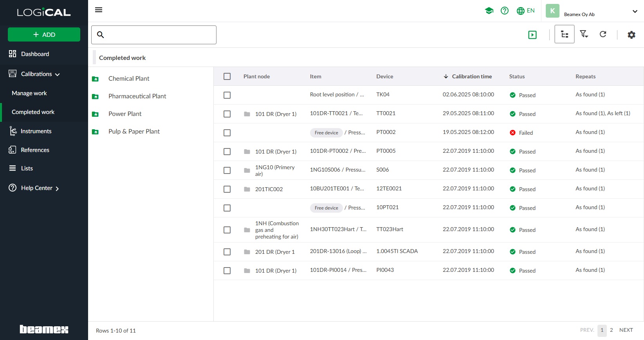This screenshot has width=644, height=340.
Task: Sort by the Device column header
Action: (x=384, y=76)
